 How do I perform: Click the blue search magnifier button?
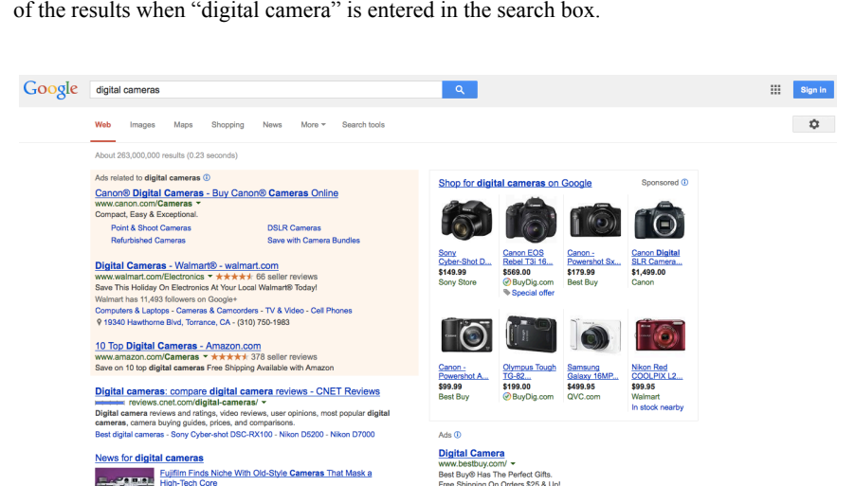(460, 90)
